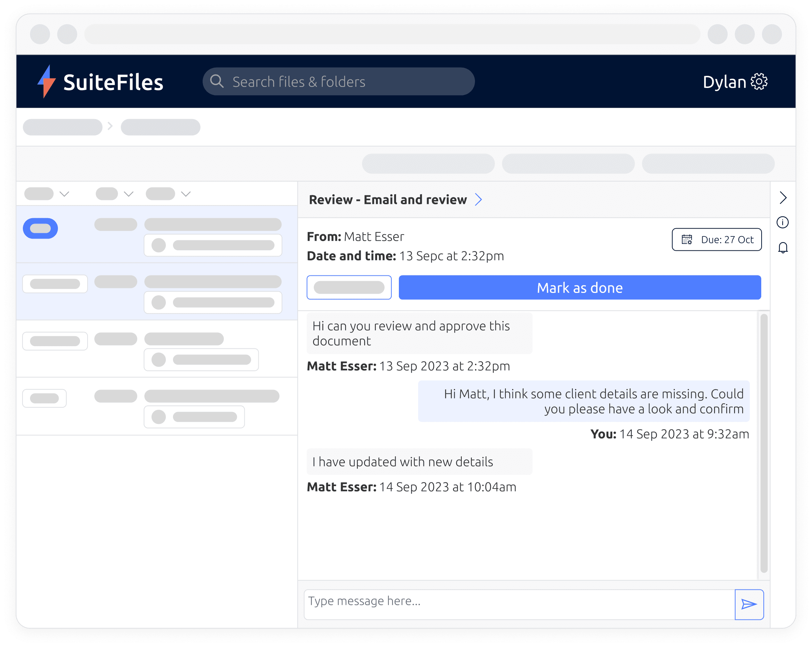Click the outlined button beside Mark as done
812x647 pixels.
[349, 288]
